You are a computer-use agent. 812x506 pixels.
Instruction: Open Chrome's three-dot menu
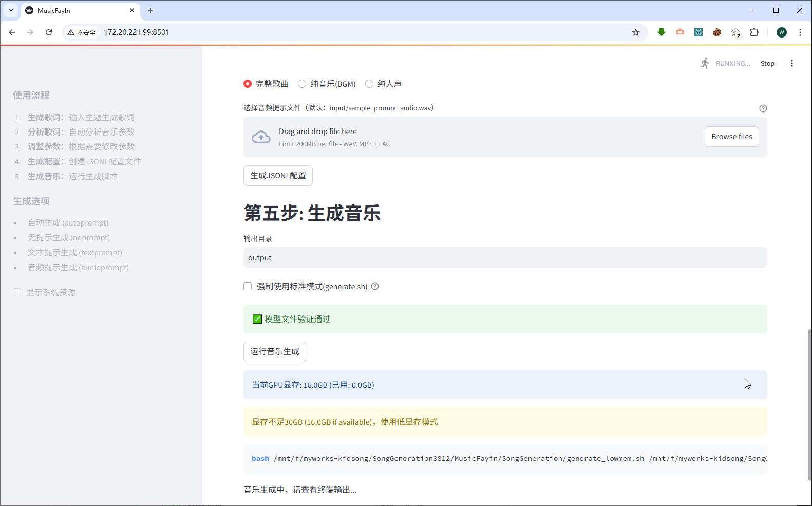[800, 32]
